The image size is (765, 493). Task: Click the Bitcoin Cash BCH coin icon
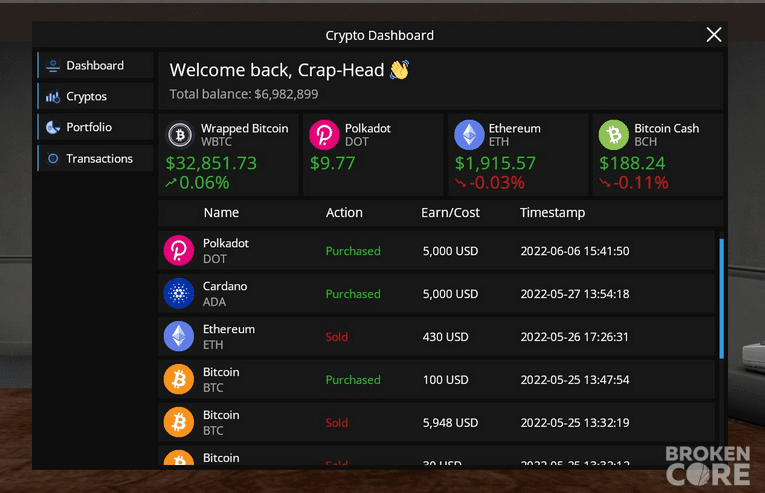(614, 135)
